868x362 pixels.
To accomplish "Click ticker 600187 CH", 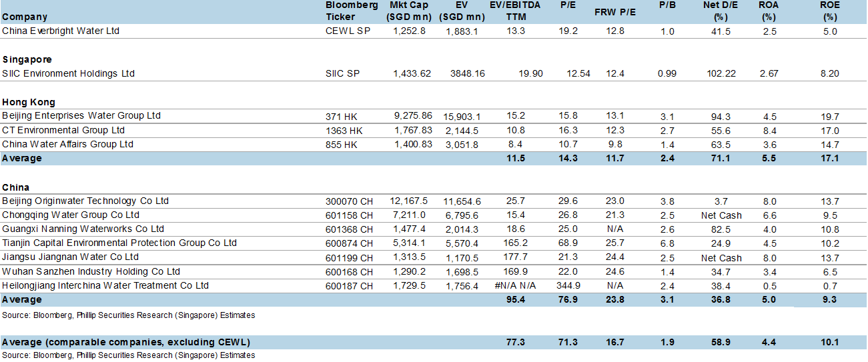I will pos(348,286).
